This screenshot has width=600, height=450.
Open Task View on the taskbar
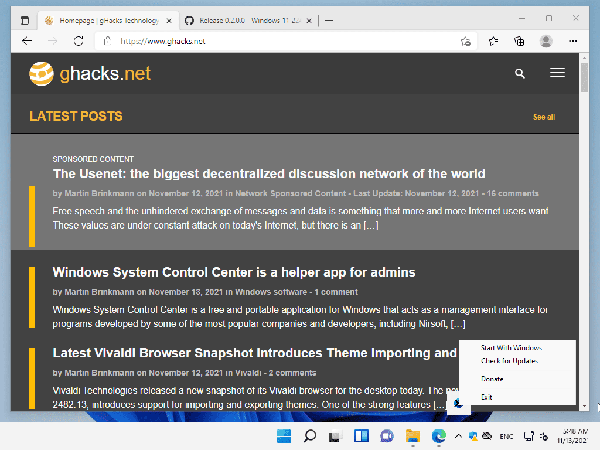click(x=335, y=436)
